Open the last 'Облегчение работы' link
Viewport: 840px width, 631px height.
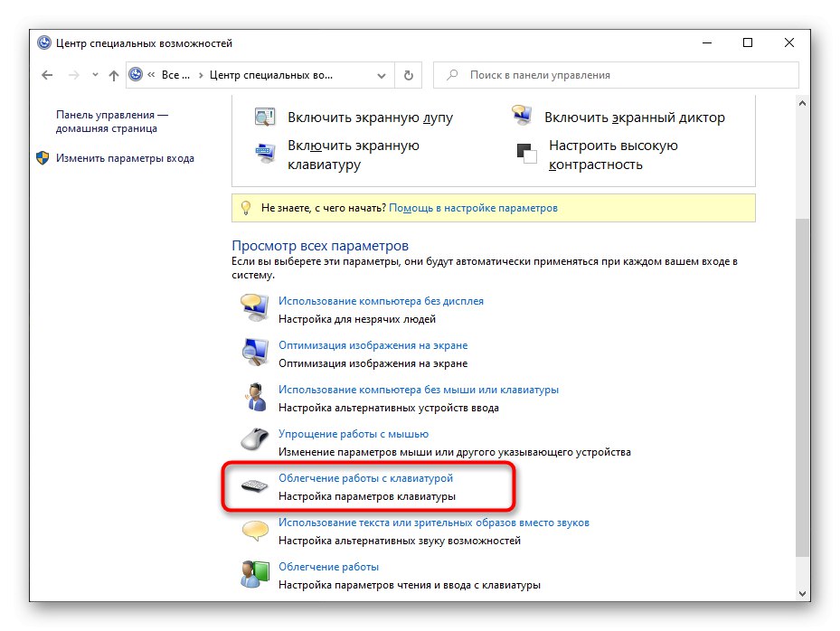[x=328, y=567]
